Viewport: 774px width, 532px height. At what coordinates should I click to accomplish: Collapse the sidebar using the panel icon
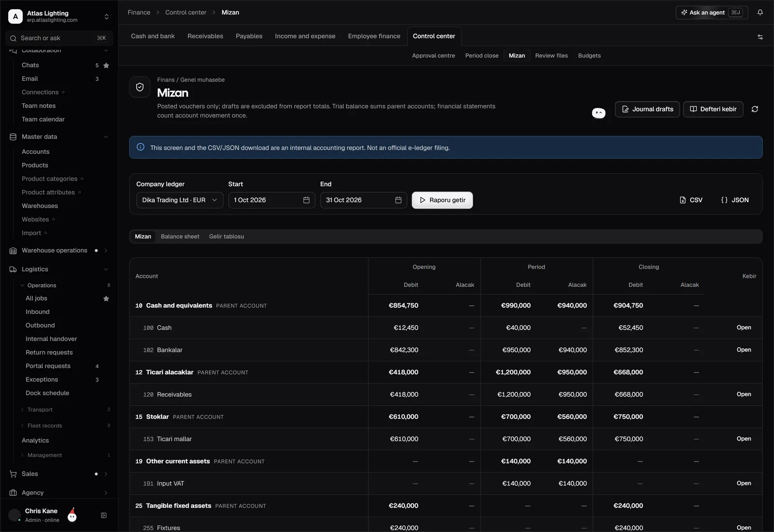pos(104,516)
